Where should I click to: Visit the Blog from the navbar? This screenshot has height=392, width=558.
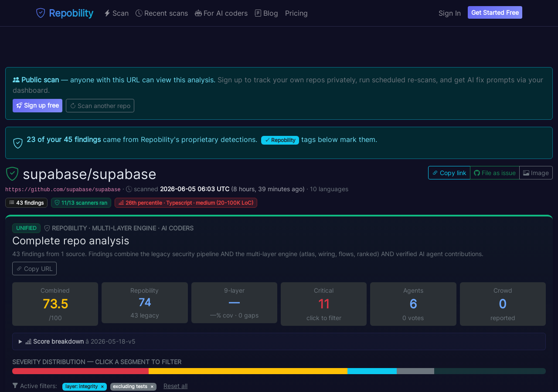pos(266,13)
